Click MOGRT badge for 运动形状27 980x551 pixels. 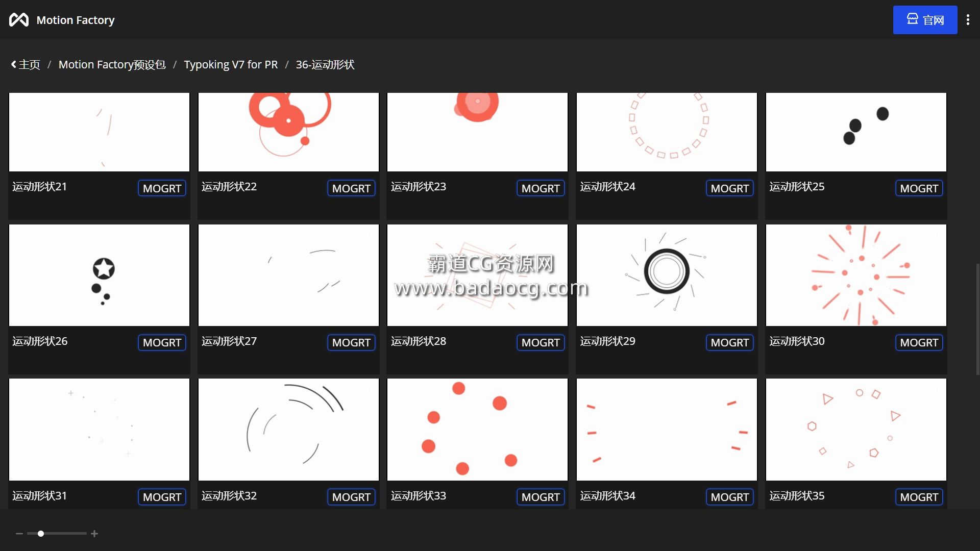click(351, 342)
